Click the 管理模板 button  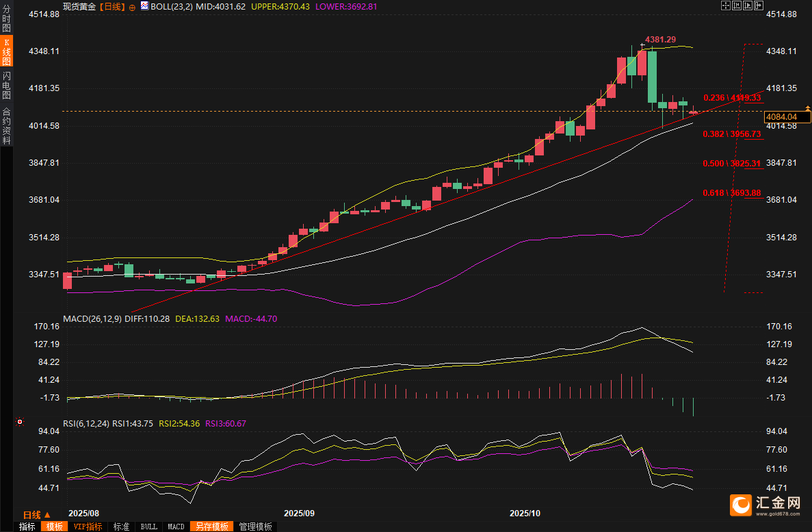(255, 527)
